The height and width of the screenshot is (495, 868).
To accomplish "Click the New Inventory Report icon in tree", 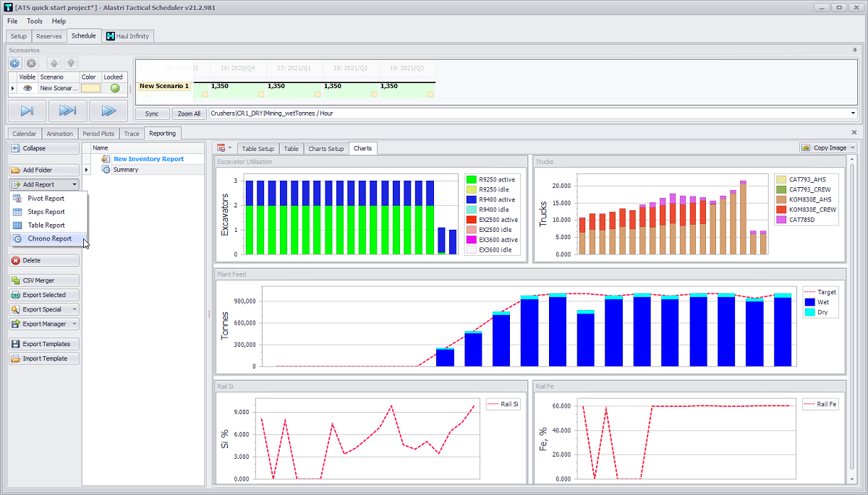I will coord(106,159).
